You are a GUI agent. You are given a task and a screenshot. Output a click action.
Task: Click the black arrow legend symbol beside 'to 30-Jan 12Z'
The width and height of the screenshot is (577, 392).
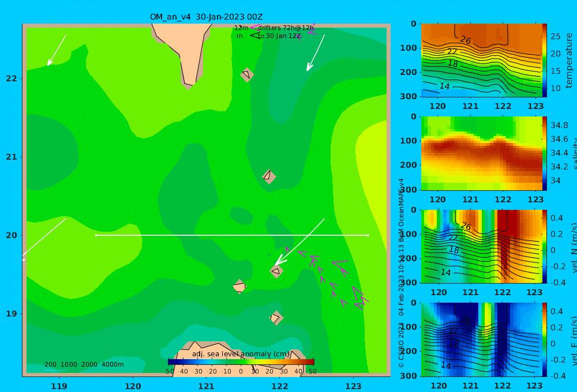pyautogui.click(x=254, y=36)
